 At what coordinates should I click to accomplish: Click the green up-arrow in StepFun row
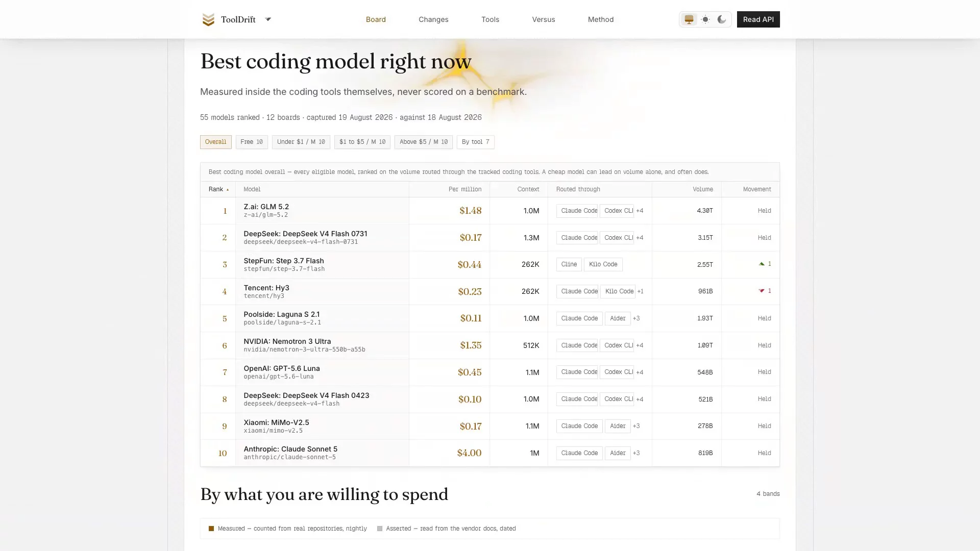tap(762, 264)
